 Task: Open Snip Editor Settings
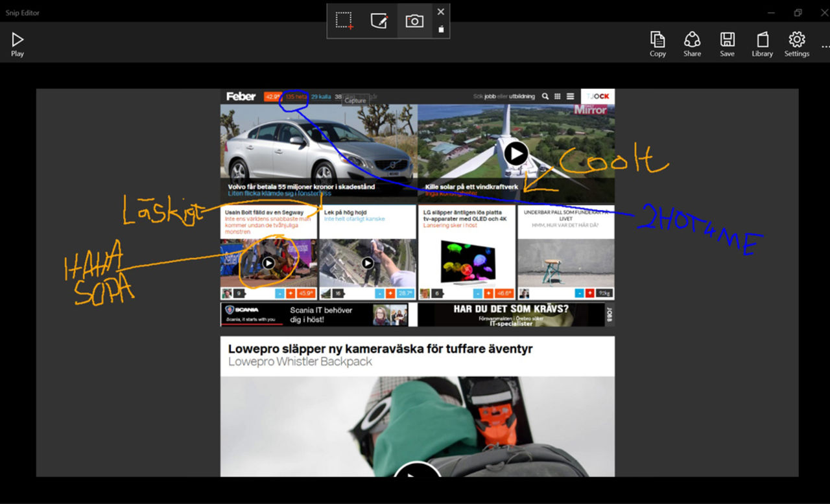[796, 43]
